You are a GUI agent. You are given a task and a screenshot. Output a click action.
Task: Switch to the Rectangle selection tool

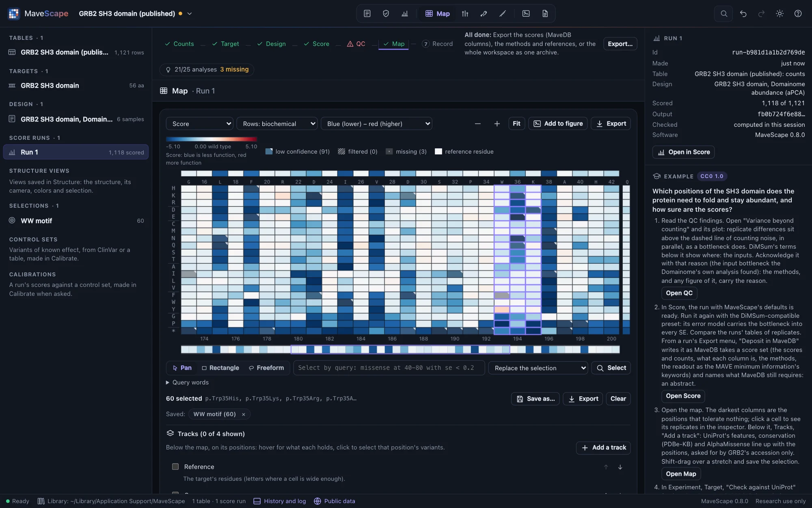(220, 368)
